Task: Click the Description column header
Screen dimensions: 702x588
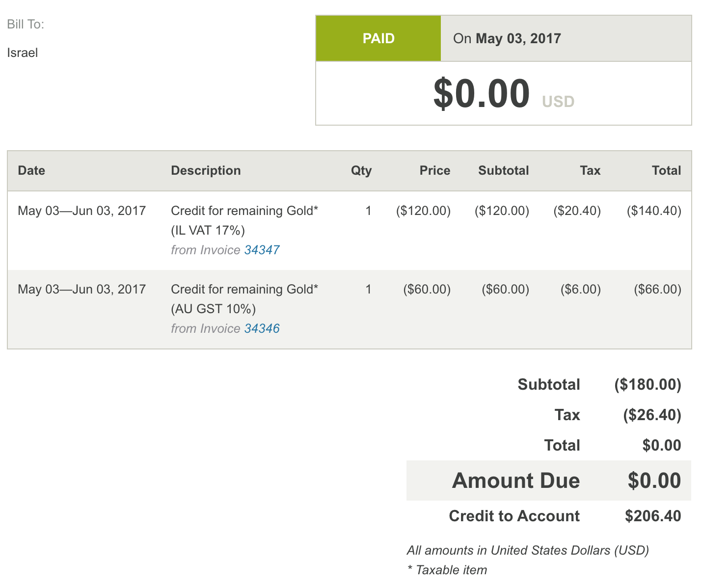Action: click(206, 170)
